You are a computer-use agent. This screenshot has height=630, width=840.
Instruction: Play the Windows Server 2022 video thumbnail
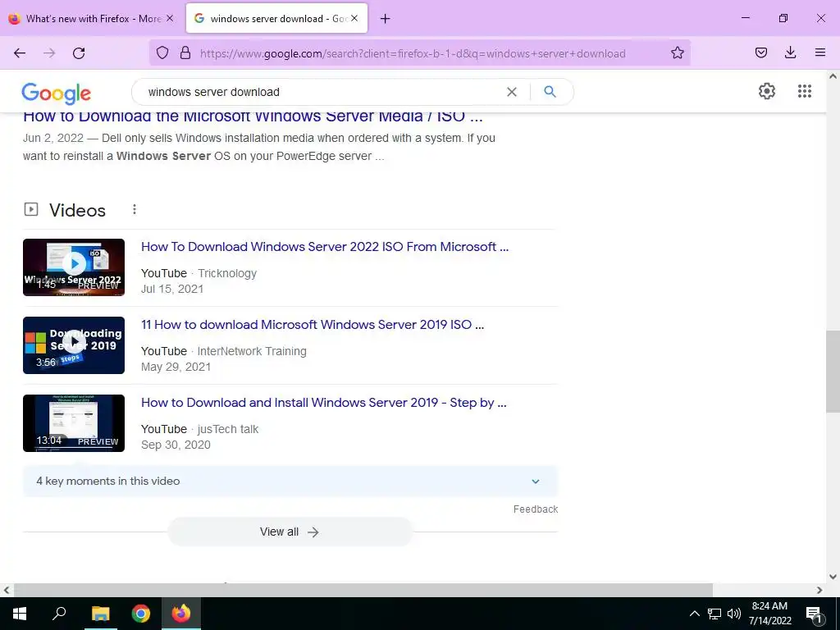tap(74, 267)
